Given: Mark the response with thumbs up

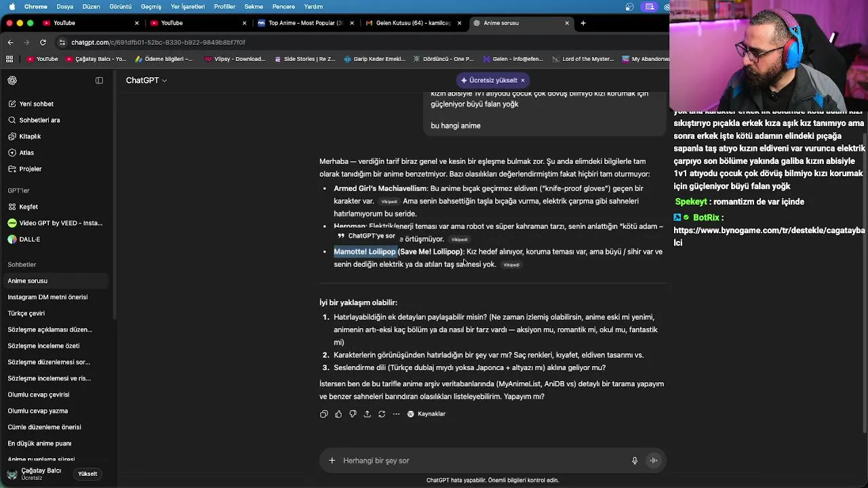Looking at the screenshot, I should 338,414.
